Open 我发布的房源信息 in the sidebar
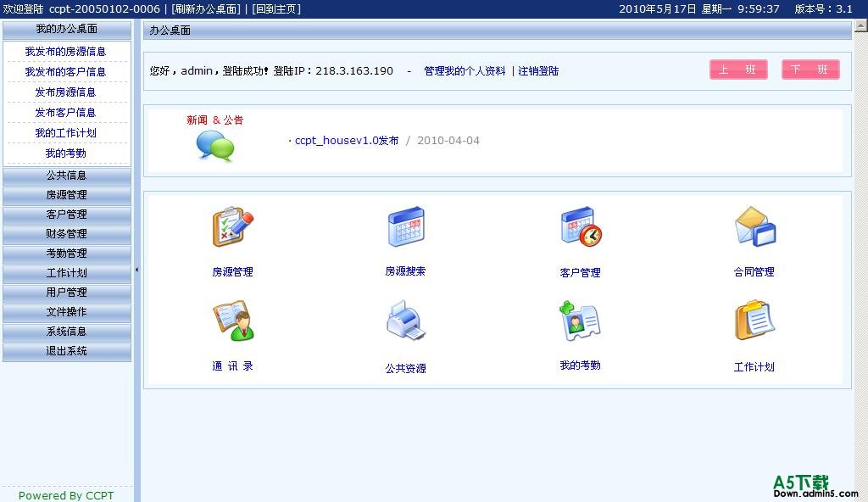This screenshot has height=502, width=868. coord(65,52)
